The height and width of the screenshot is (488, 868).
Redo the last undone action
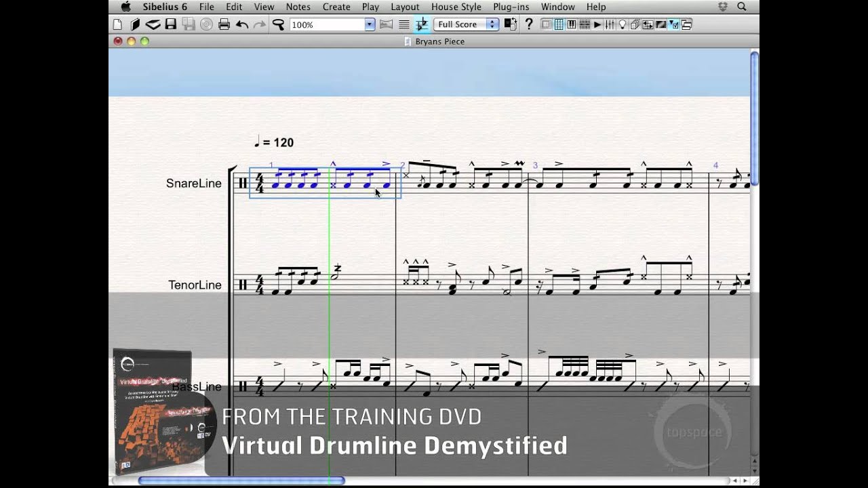click(260, 25)
